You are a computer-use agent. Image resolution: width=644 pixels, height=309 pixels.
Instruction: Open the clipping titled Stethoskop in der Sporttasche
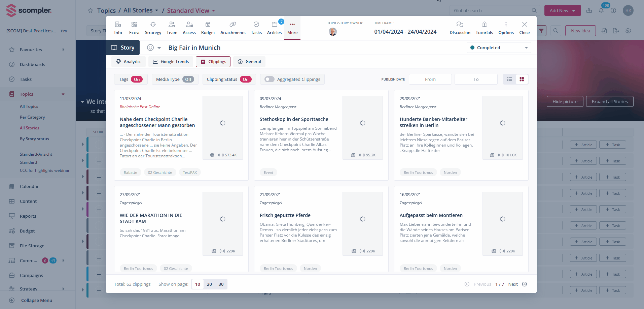coord(294,119)
